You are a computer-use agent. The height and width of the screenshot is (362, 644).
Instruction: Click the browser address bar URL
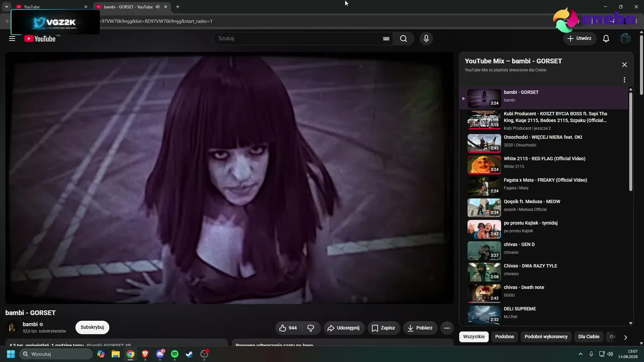click(156, 21)
